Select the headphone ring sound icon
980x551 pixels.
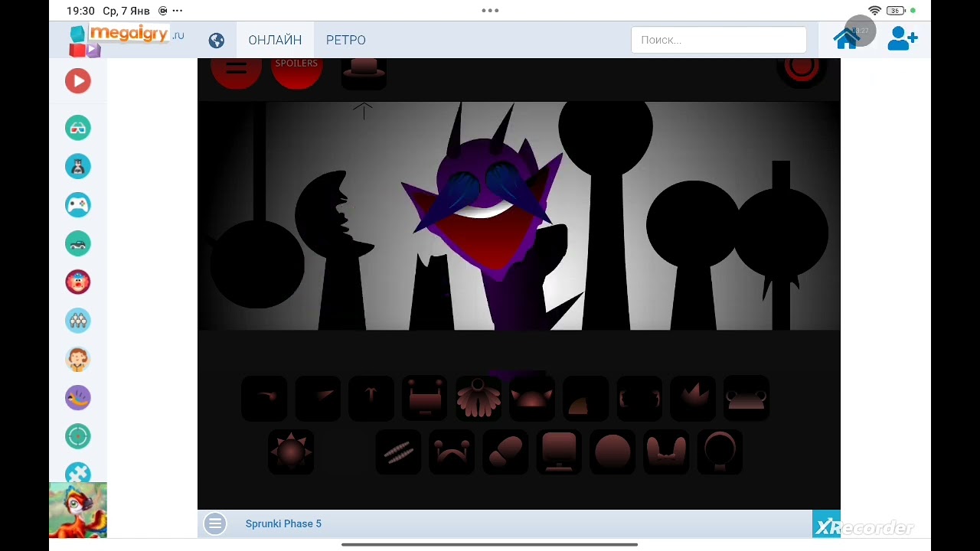pos(720,452)
